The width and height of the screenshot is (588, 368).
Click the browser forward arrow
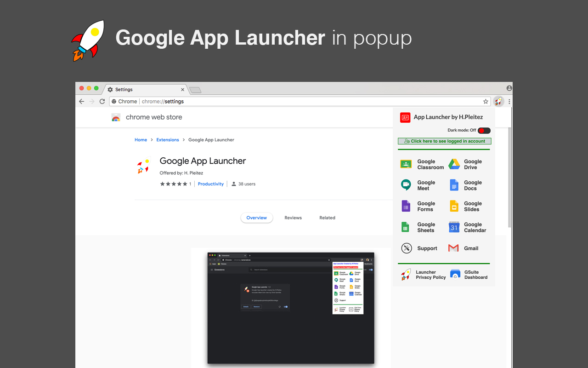(x=92, y=101)
